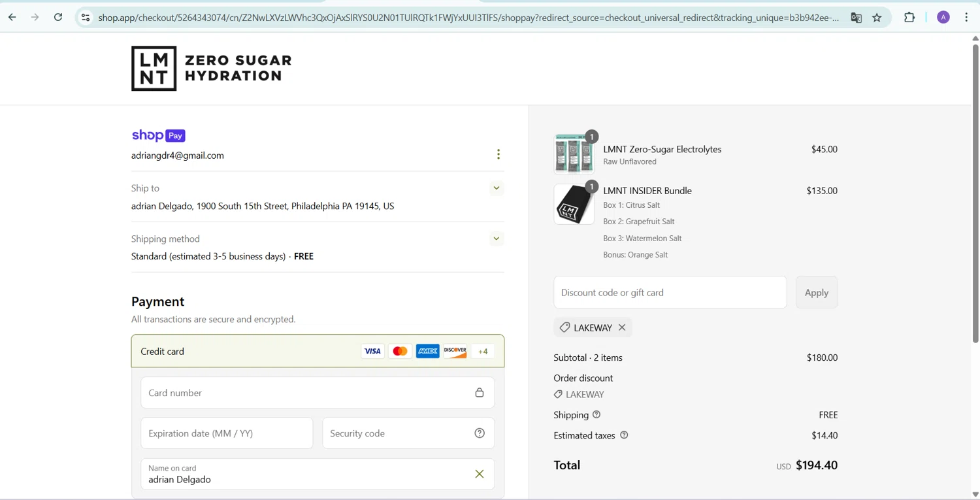Click the Shop Pay logo

(x=158, y=135)
